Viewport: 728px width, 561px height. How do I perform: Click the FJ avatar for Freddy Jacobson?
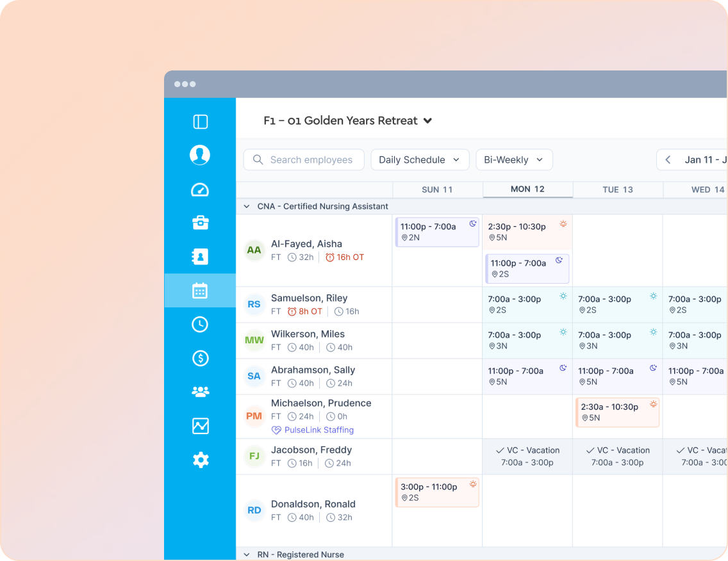254,456
